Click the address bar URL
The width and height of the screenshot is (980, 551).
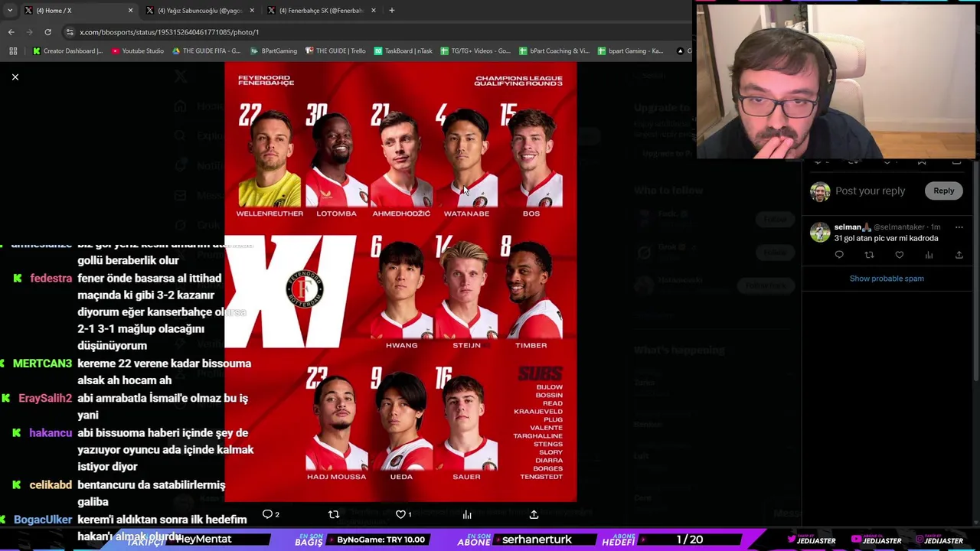tap(169, 32)
